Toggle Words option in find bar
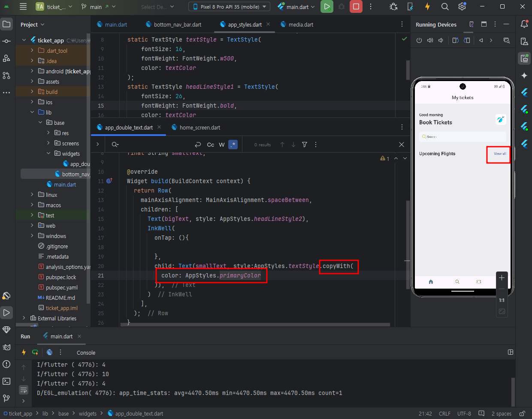This screenshot has width=532, height=419. [x=222, y=145]
